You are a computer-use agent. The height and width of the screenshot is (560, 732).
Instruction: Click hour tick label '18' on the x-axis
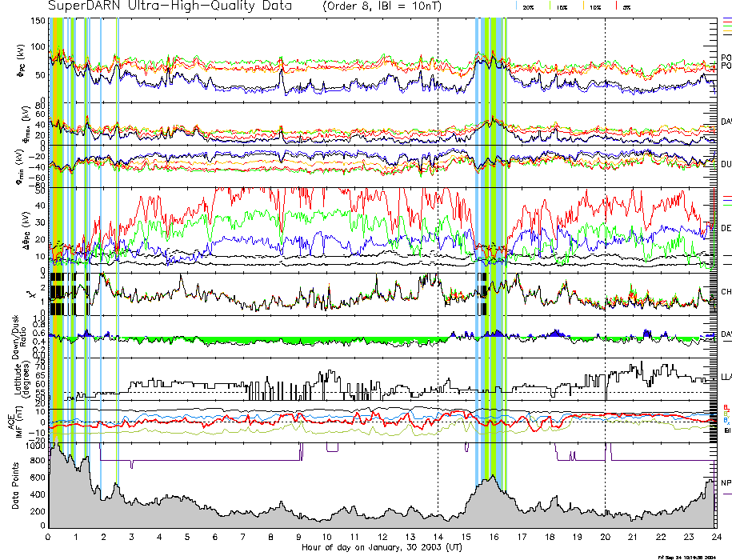550,537
